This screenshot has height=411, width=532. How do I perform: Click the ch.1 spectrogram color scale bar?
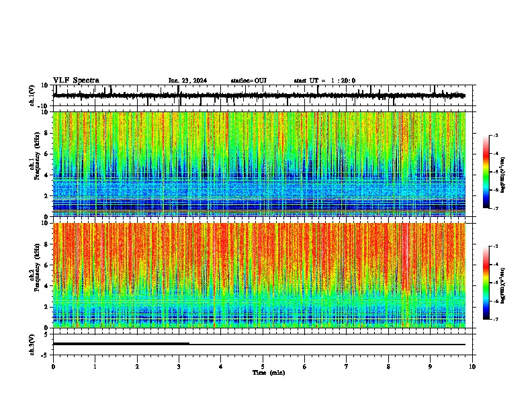tap(486, 172)
